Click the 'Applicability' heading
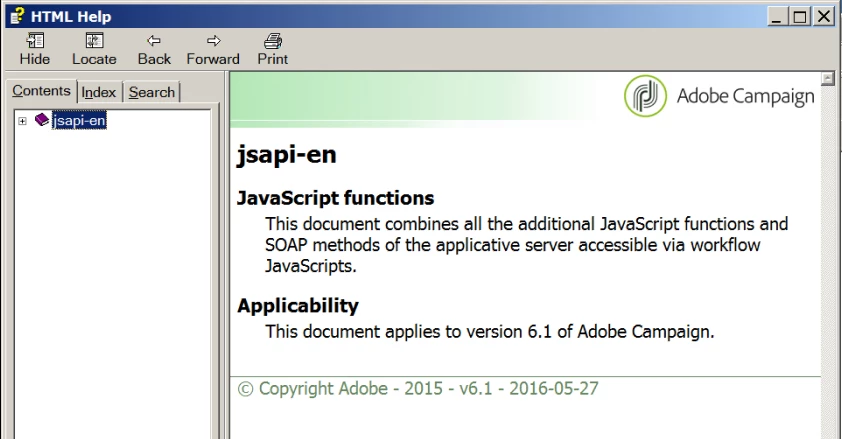 click(x=298, y=305)
